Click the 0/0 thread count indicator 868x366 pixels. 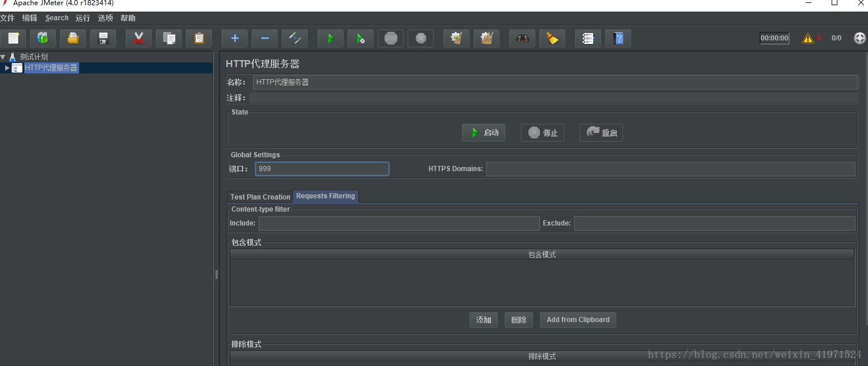point(836,38)
